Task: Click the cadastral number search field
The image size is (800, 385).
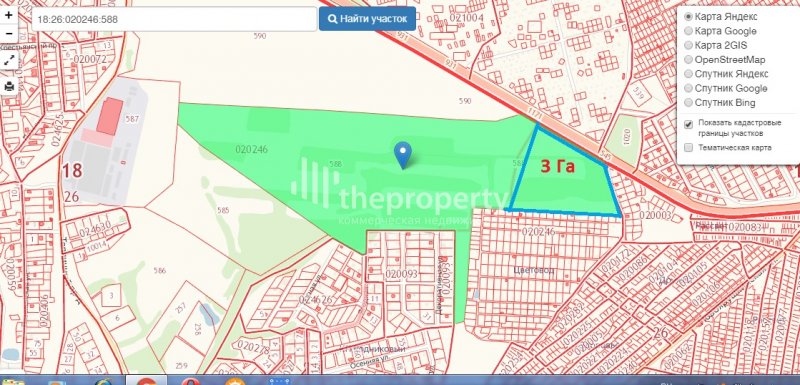Action: [x=174, y=19]
